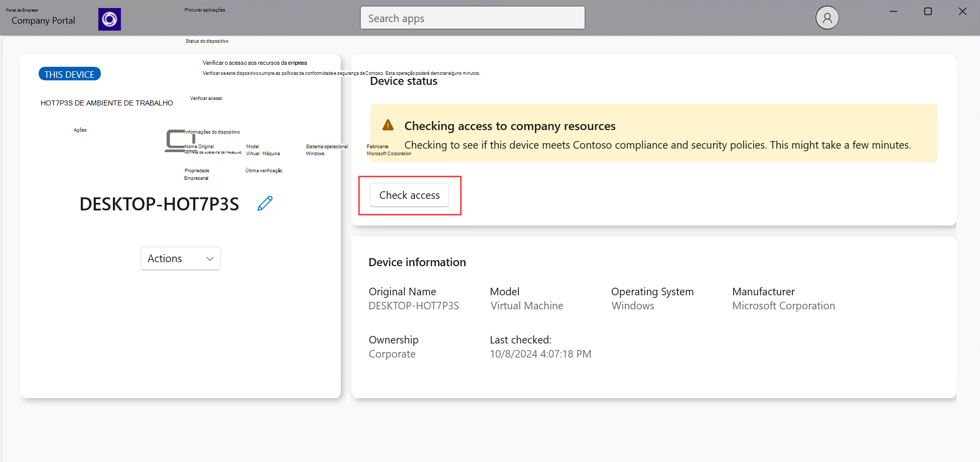Click the Device information heading

tap(417, 262)
